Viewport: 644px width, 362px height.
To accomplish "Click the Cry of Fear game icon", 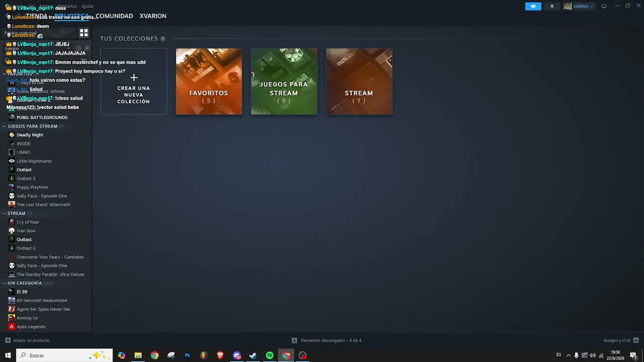I will 12,222.
